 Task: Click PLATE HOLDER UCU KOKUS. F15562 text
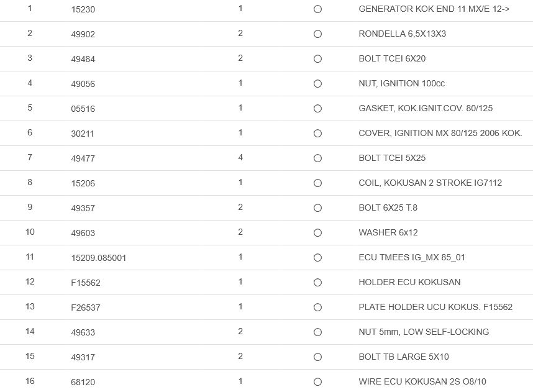[x=435, y=307]
